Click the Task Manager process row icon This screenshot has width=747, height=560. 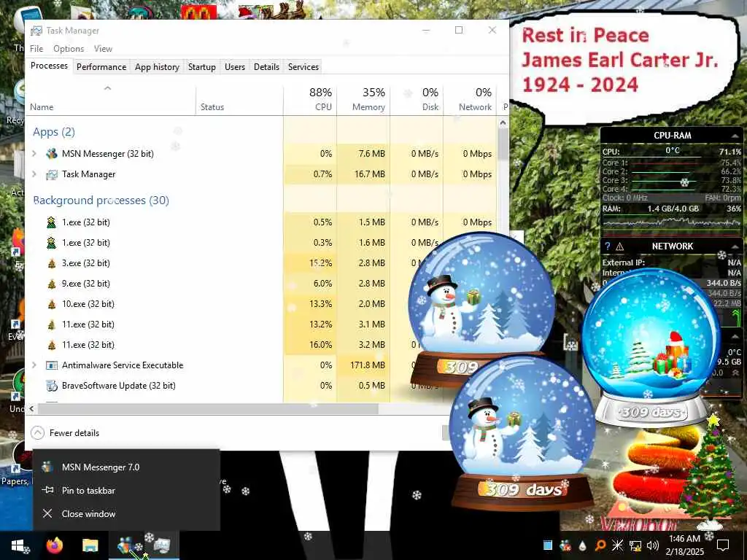point(52,174)
